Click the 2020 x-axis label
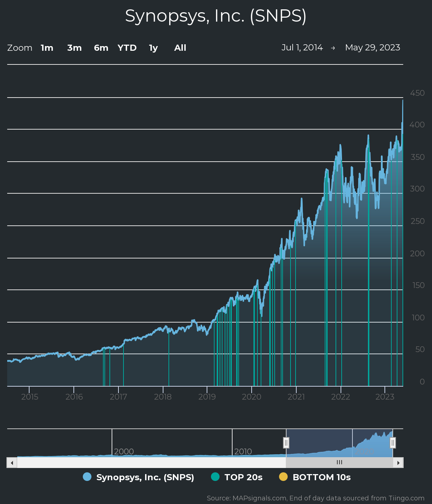Screen dimensions: 432x504 [252, 397]
